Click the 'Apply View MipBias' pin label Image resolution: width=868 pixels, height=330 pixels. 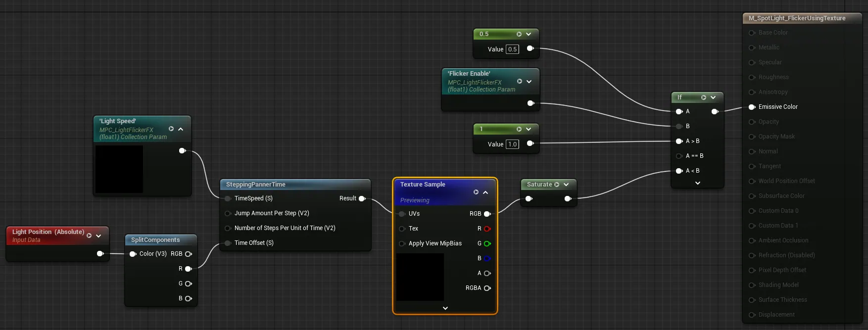(435, 243)
